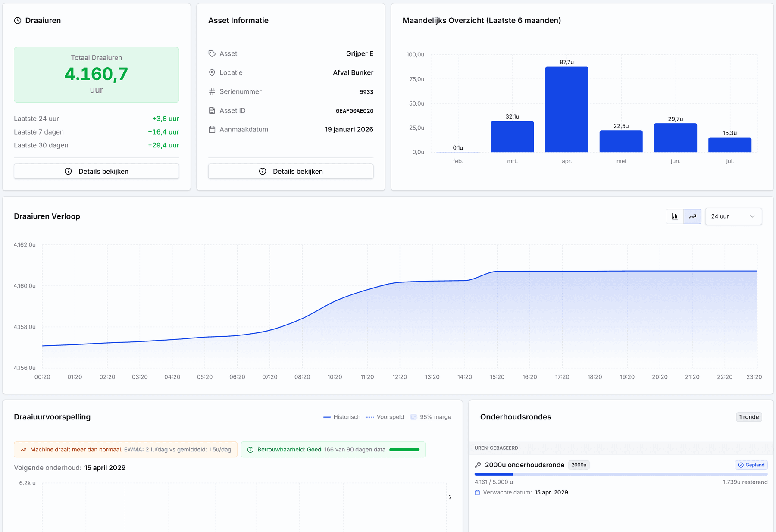Open Details bekijken under Draaiuren card

pos(97,171)
